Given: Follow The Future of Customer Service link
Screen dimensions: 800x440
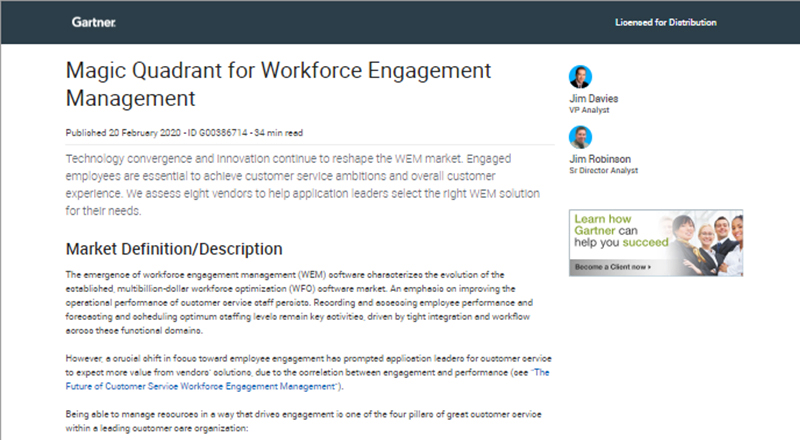Looking at the screenshot, I should point(307,379).
